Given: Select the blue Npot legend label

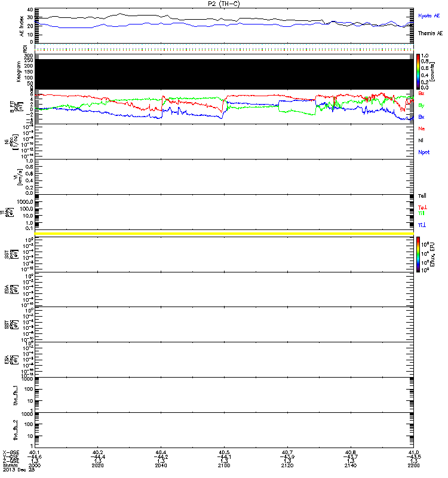Looking at the screenshot, I should [424, 152].
